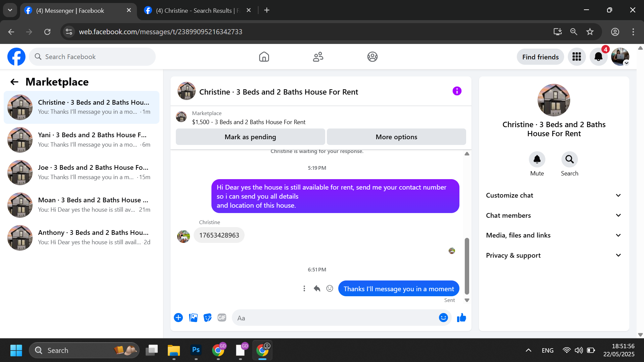Install app icon in the address bar
The image size is (644, 362).
point(557,32)
